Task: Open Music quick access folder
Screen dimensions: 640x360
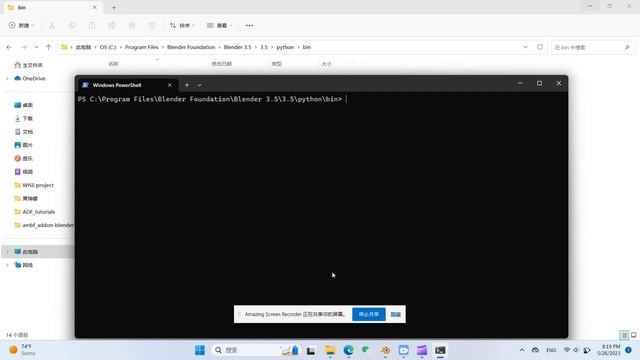Action: pyautogui.click(x=23, y=158)
